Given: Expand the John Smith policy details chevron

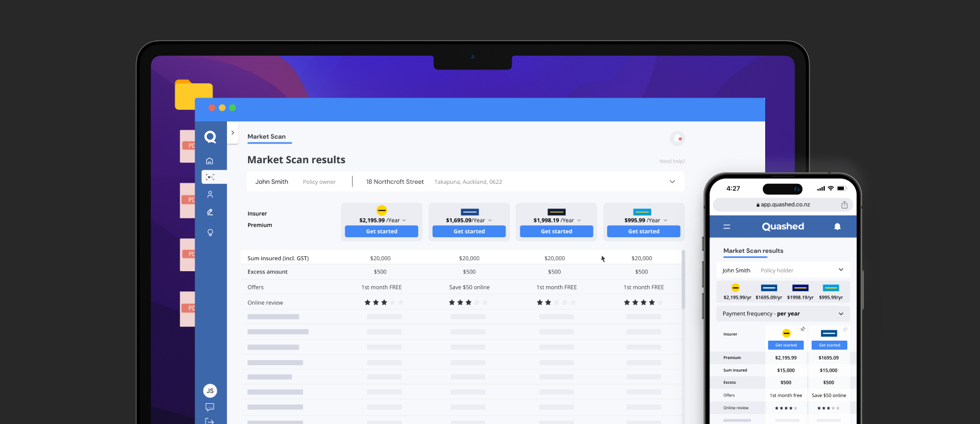Looking at the screenshot, I should pyautogui.click(x=672, y=182).
